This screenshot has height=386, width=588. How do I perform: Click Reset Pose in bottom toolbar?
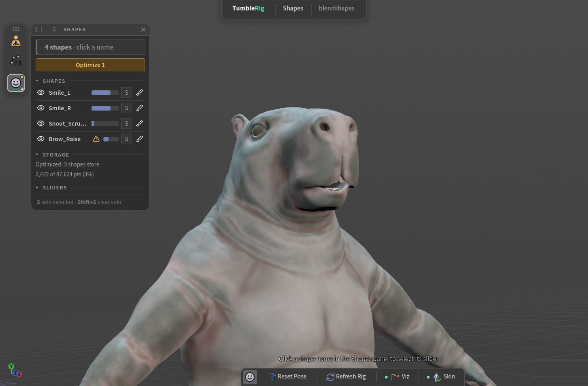[x=288, y=376]
